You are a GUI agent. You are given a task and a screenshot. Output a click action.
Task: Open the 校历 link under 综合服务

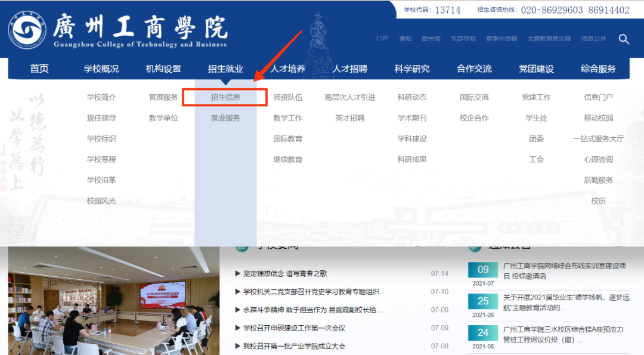tap(599, 201)
